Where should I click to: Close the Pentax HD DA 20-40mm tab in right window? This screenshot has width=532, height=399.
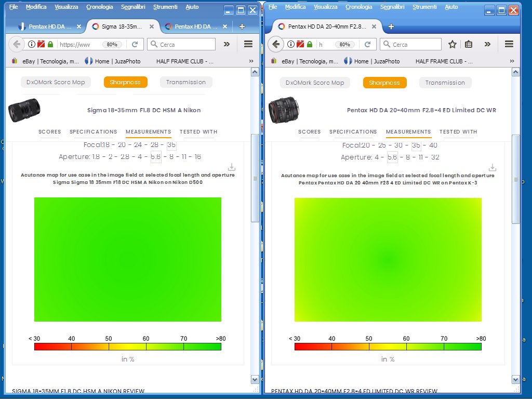pos(374,26)
